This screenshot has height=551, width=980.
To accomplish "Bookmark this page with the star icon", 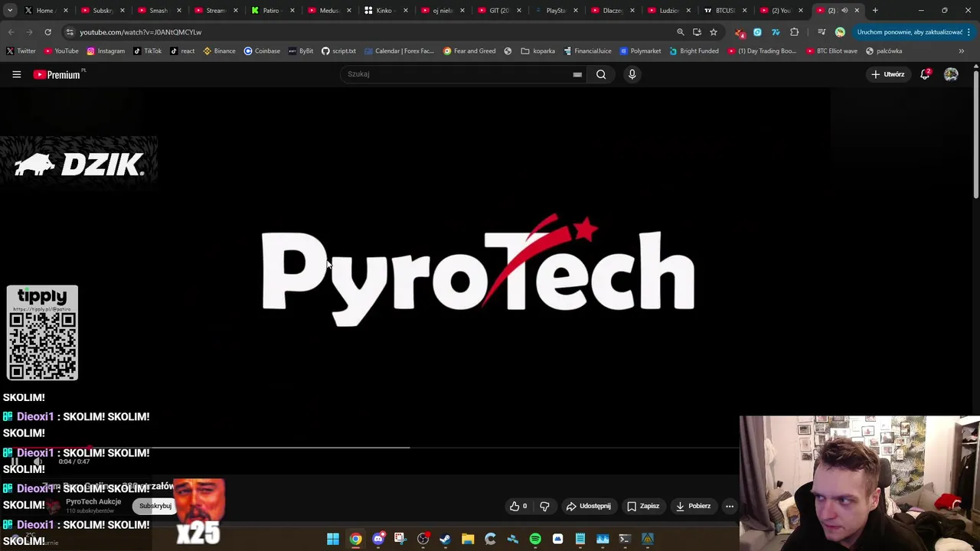I will 714,32.
